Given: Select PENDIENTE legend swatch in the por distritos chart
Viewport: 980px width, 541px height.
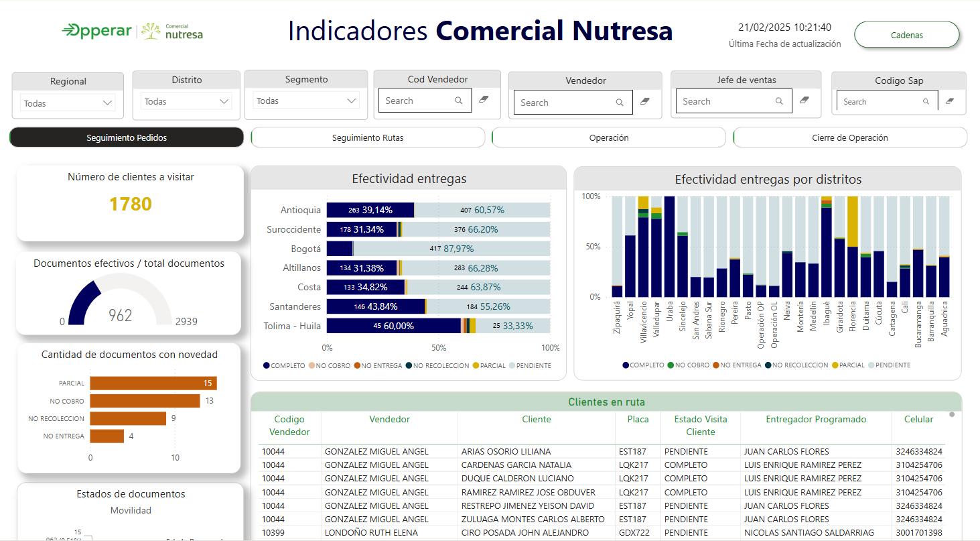Looking at the screenshot, I should pyautogui.click(x=871, y=365).
